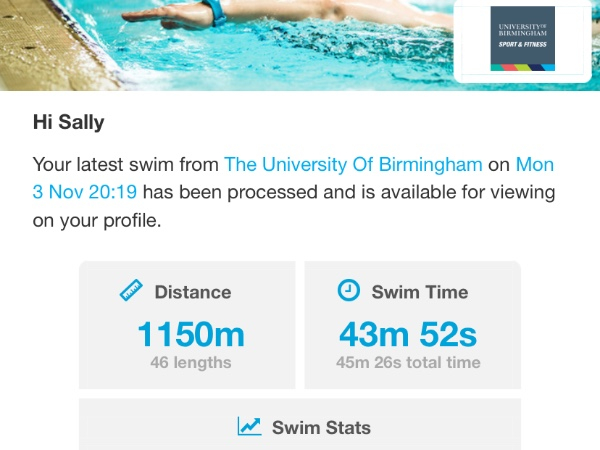Click the line chart icon beside Swim Stats
The image size is (600, 450).
point(249,427)
